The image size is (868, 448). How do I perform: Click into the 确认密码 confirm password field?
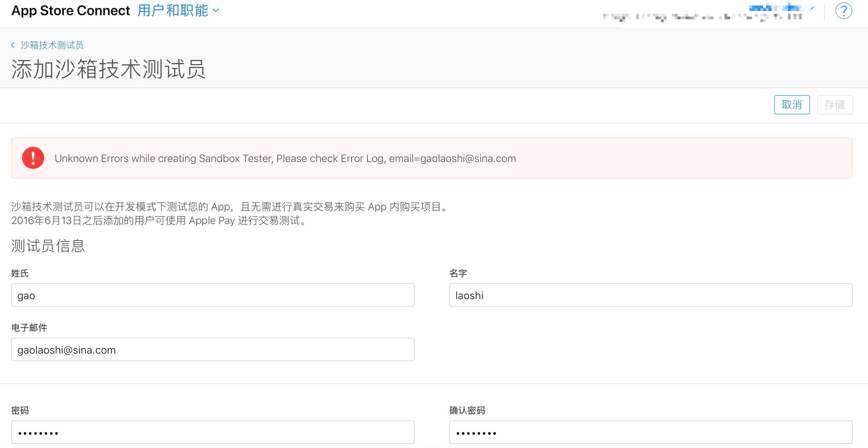(650, 432)
